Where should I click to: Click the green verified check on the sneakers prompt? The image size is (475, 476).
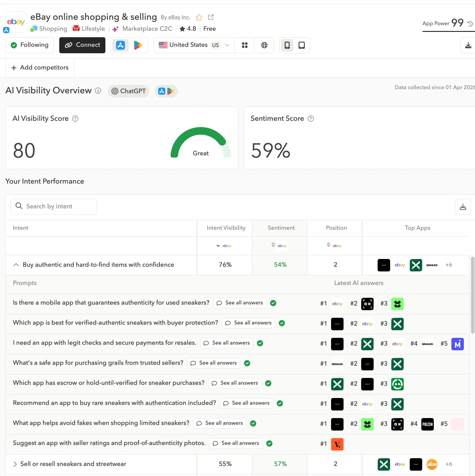click(x=273, y=303)
